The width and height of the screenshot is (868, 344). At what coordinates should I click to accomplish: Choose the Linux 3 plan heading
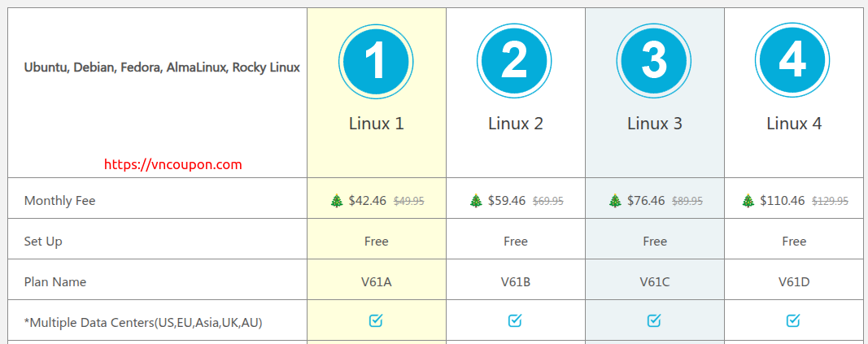(x=654, y=124)
